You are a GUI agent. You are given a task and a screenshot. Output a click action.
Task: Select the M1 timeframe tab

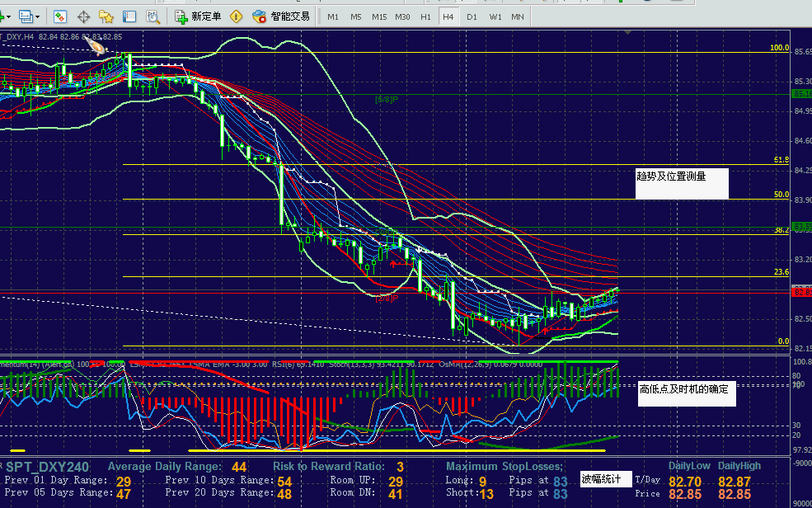click(332, 16)
